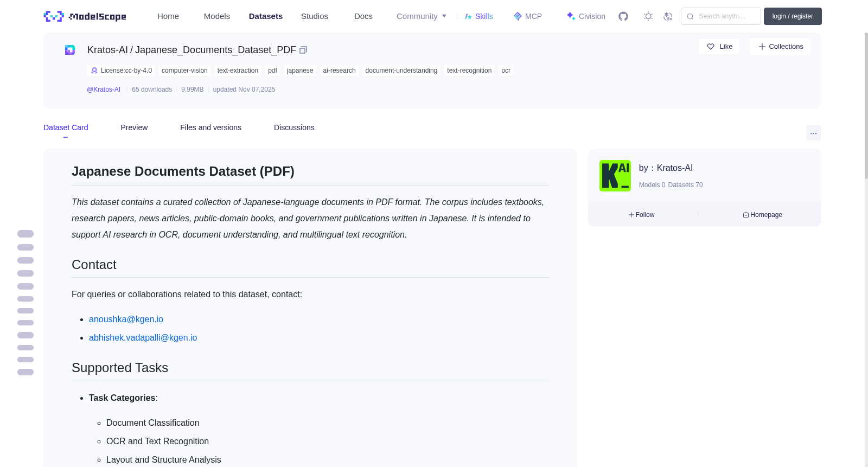Select the Dataset Card tab
This screenshot has height=467, width=868.
(x=66, y=127)
